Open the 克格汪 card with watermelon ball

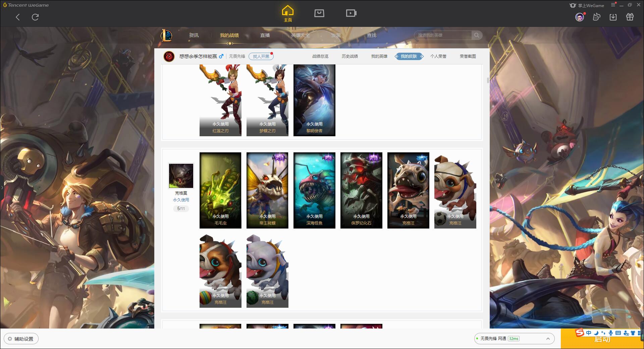click(x=267, y=270)
